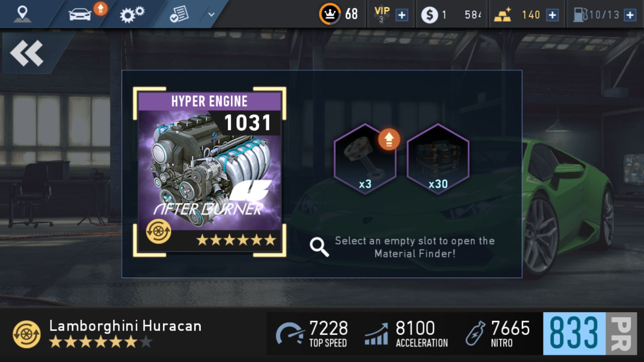
Task: Click the wheel badge on engine card
Action: click(x=158, y=231)
